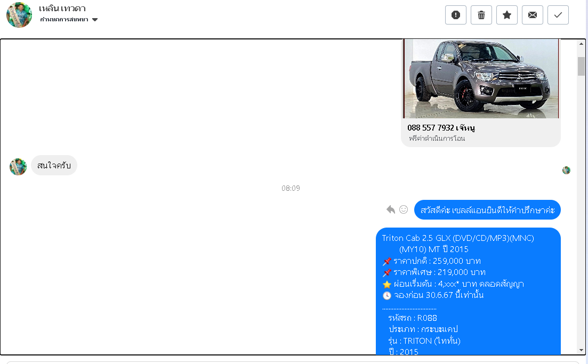Click the ราคาปกติ : 259,000 บาท line
Image resolution: width=588 pixels, height=364 pixels.
coord(431,261)
